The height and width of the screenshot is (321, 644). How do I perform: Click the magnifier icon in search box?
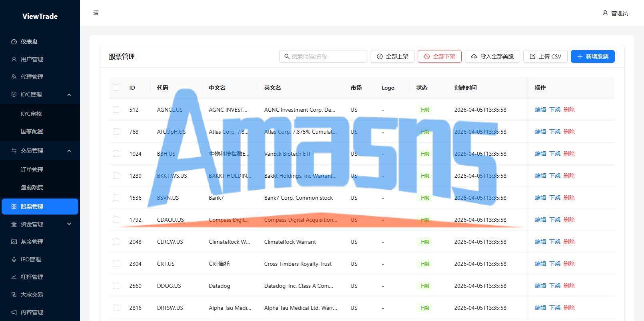(x=287, y=56)
